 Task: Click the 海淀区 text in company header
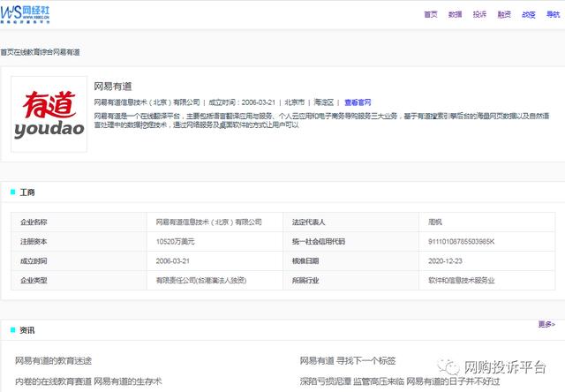coord(324,102)
